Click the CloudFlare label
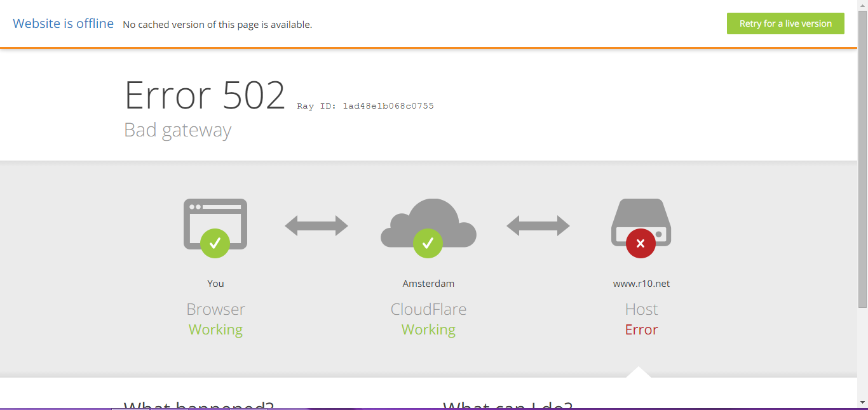Image resolution: width=868 pixels, height=410 pixels. (428, 309)
